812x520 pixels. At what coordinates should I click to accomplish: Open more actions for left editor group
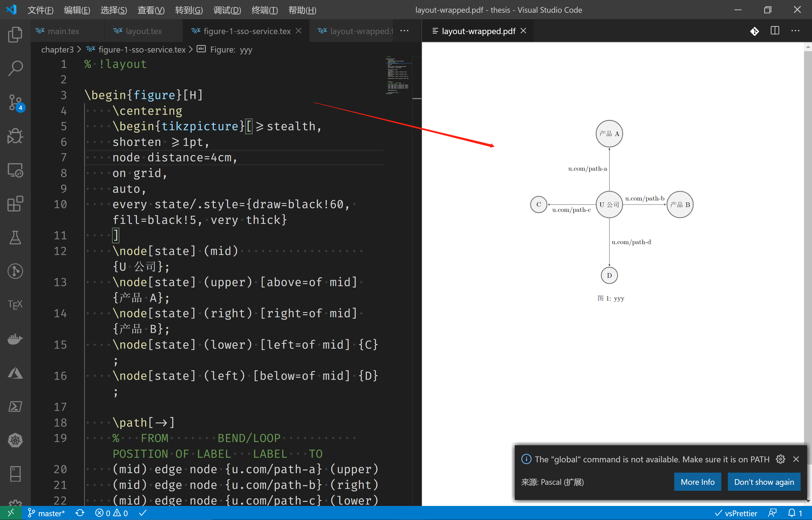click(x=404, y=31)
